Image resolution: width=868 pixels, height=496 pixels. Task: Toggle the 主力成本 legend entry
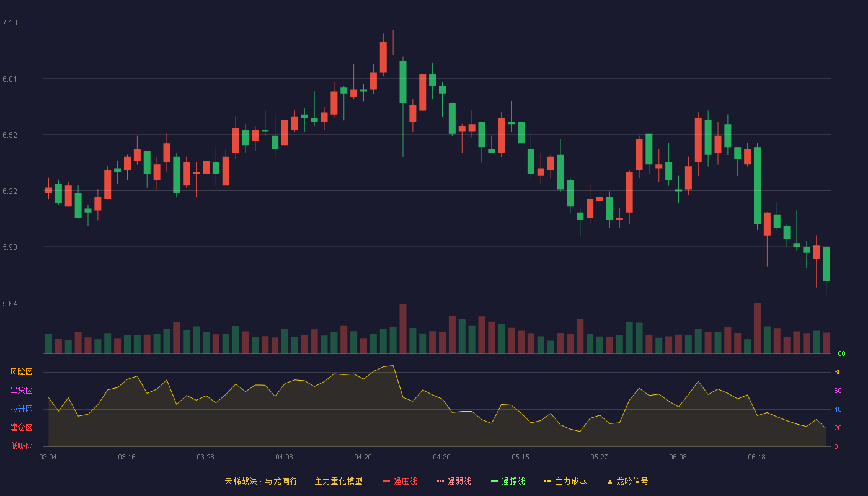(565, 481)
